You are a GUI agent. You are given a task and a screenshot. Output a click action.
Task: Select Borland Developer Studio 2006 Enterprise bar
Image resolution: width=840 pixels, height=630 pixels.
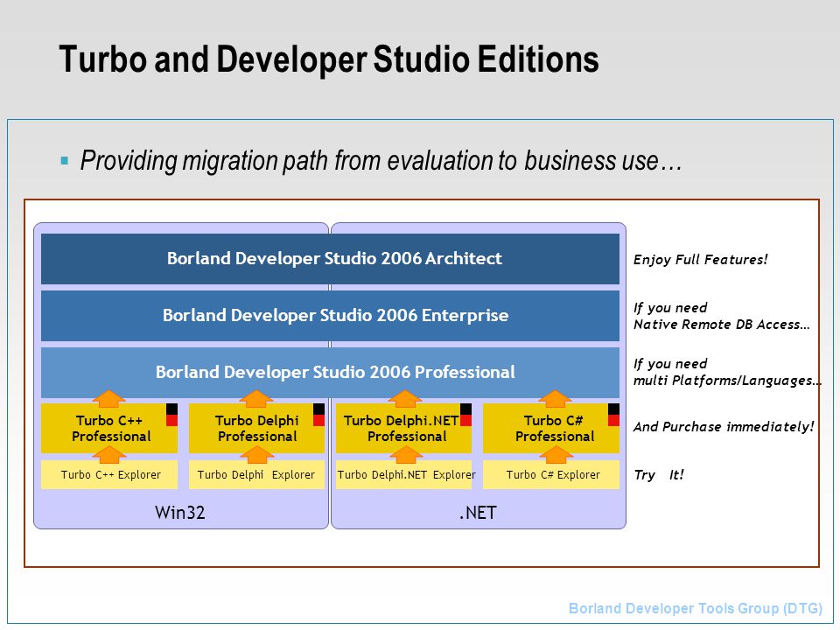pyautogui.click(x=330, y=316)
